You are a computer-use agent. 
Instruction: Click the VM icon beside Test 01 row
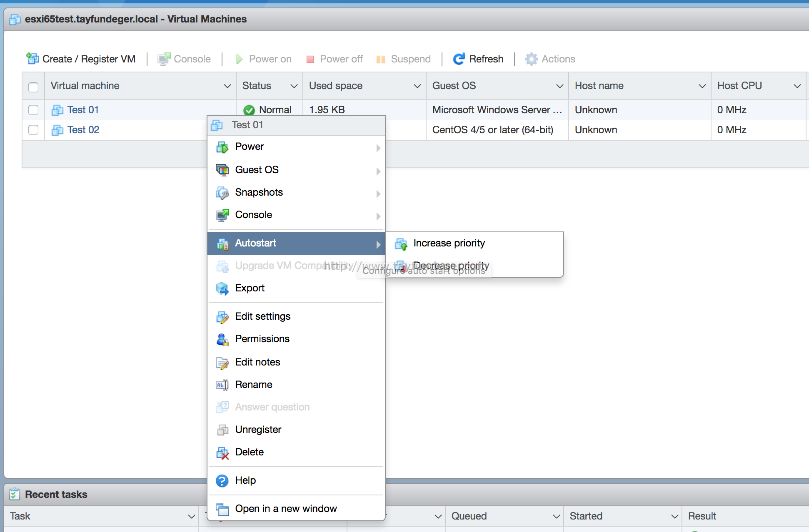point(57,110)
